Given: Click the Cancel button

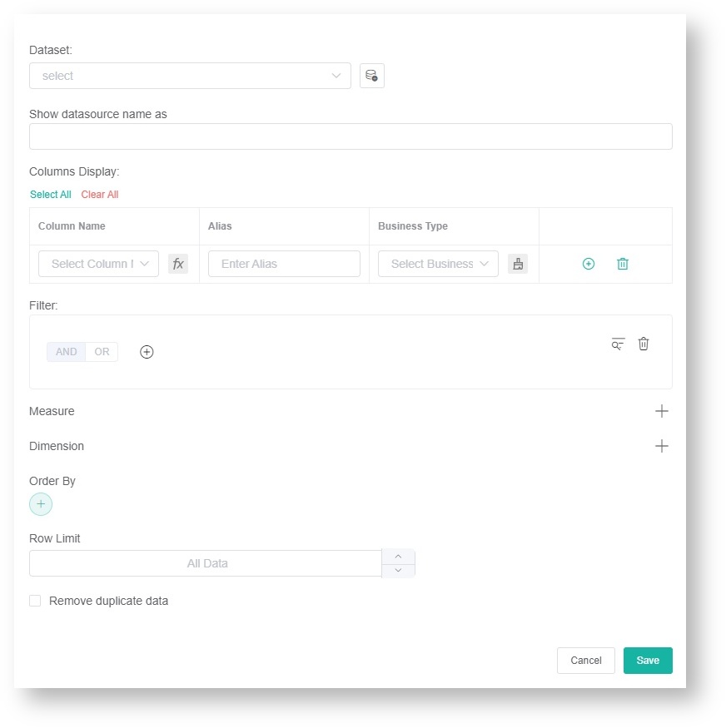Looking at the screenshot, I should click(586, 660).
